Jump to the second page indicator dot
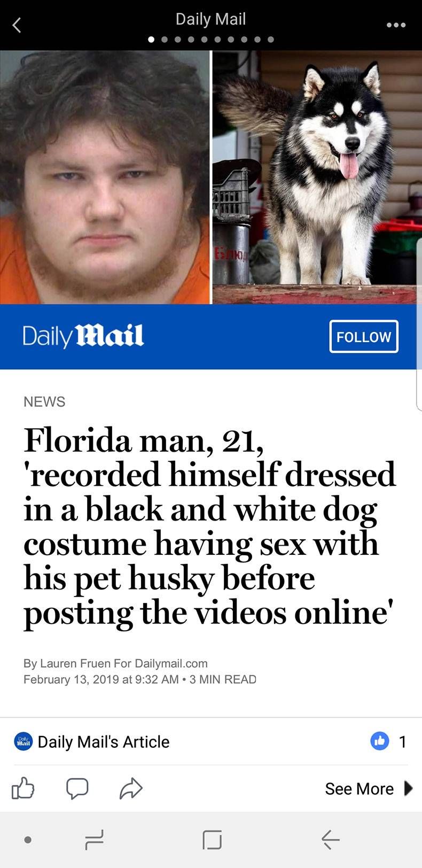This screenshot has width=422, height=868. [x=165, y=40]
